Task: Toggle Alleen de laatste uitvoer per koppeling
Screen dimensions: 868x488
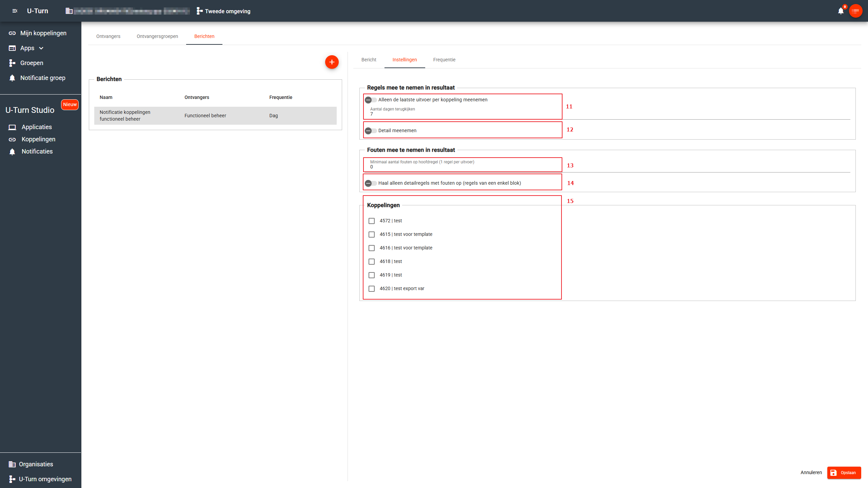Action: click(371, 100)
